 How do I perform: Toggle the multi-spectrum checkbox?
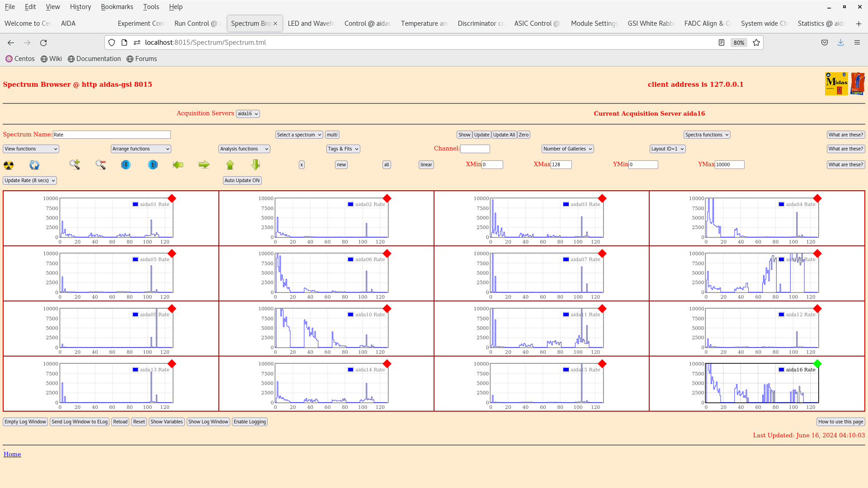[332, 134]
